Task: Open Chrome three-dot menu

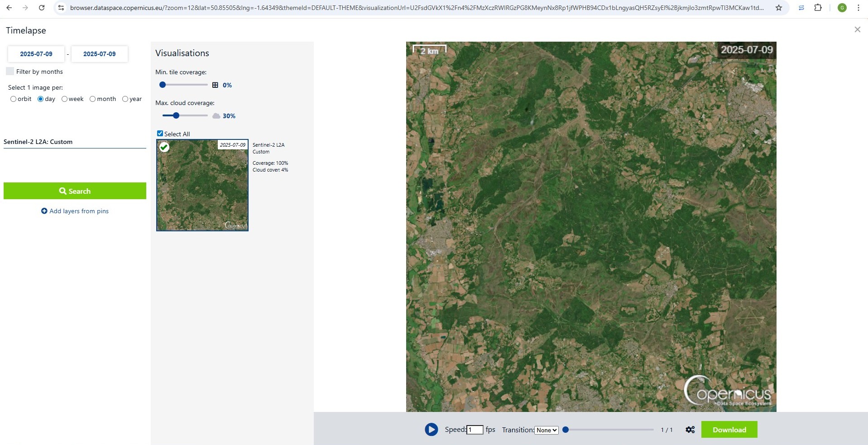Action: [x=858, y=8]
